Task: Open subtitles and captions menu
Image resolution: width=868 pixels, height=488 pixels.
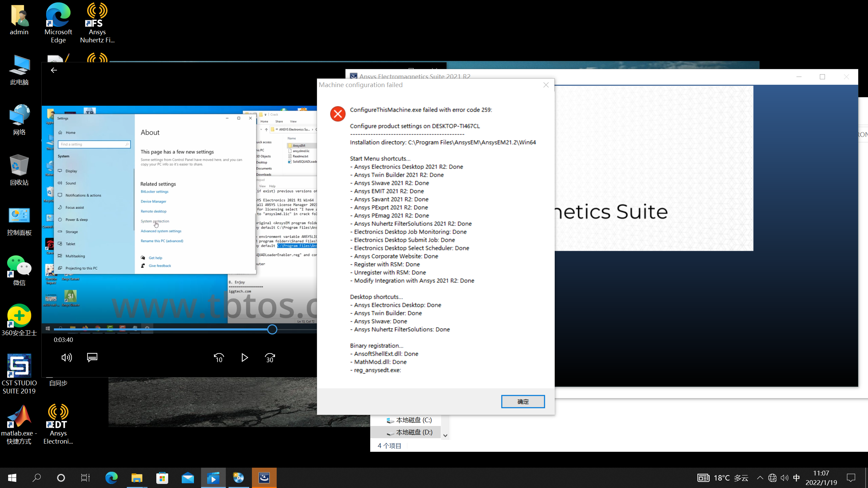Action: (x=92, y=358)
